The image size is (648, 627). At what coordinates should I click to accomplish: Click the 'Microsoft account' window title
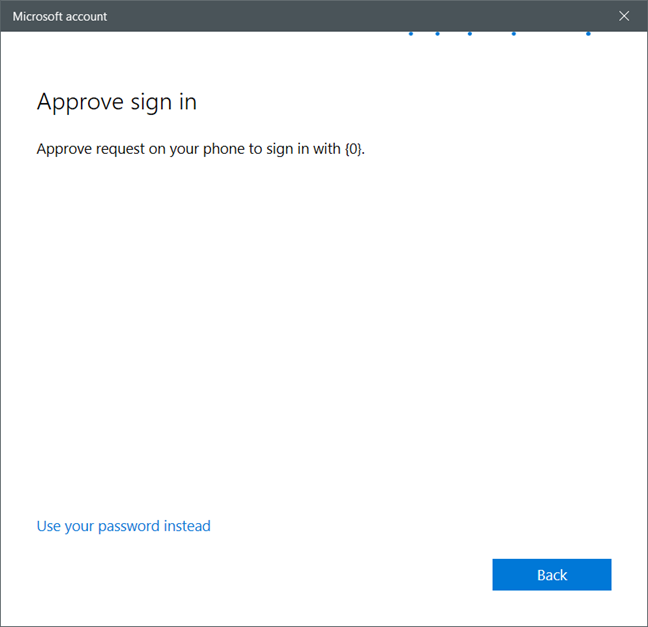coord(60,17)
